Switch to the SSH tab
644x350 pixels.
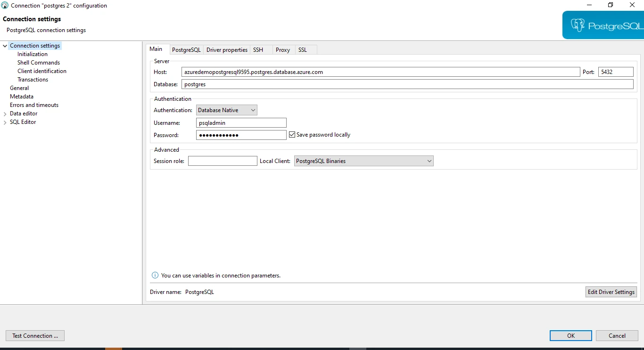(x=258, y=49)
